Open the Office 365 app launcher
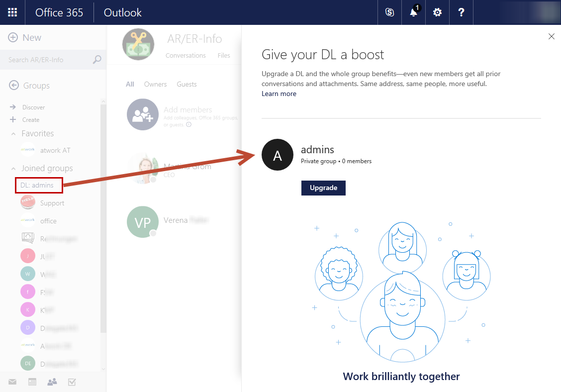Image resolution: width=561 pixels, height=392 pixels. (12, 12)
